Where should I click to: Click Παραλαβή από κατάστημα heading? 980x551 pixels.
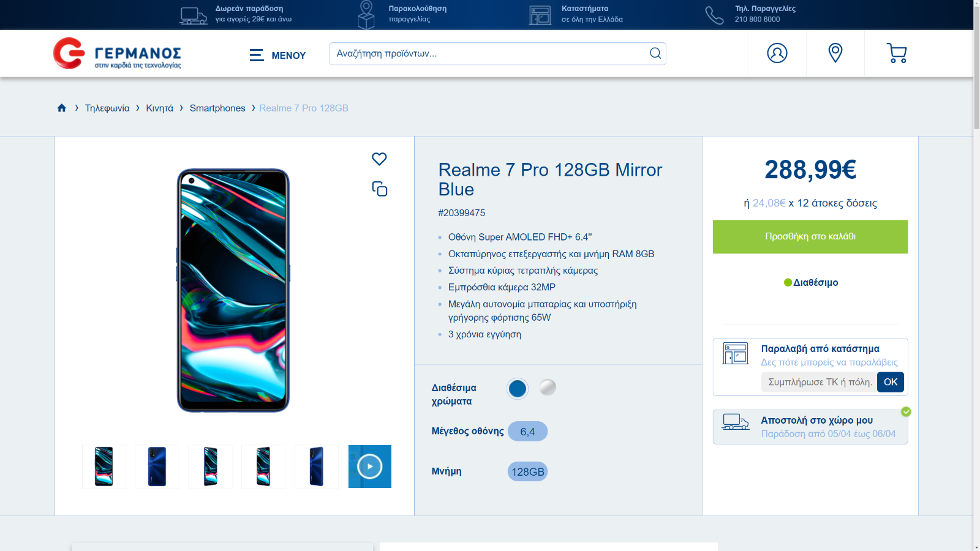(x=820, y=348)
